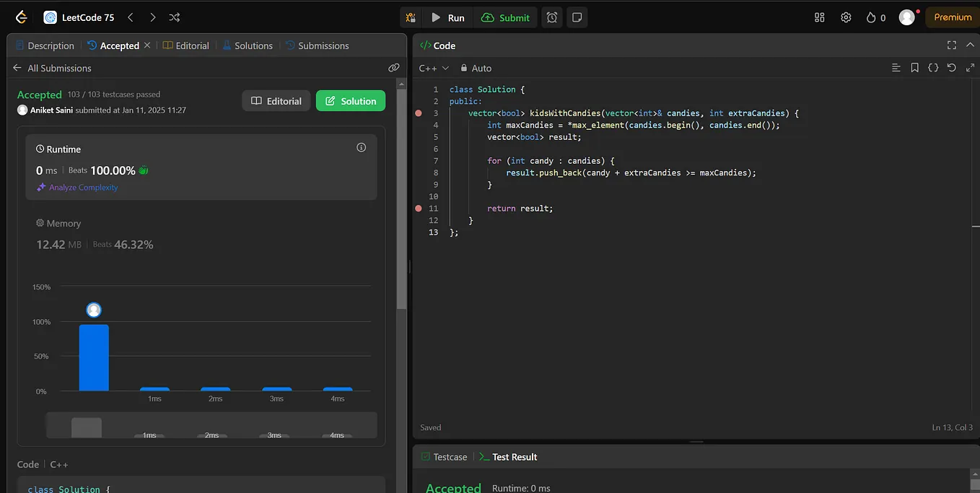980x493 pixels.
Task: Click the format code braces icon
Action: (933, 67)
